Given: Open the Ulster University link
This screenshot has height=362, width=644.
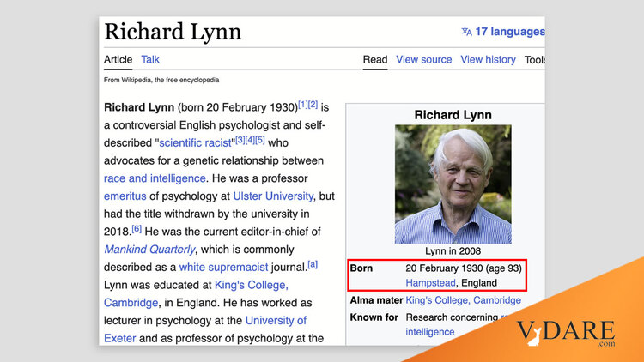Looking at the screenshot, I should tap(273, 196).
